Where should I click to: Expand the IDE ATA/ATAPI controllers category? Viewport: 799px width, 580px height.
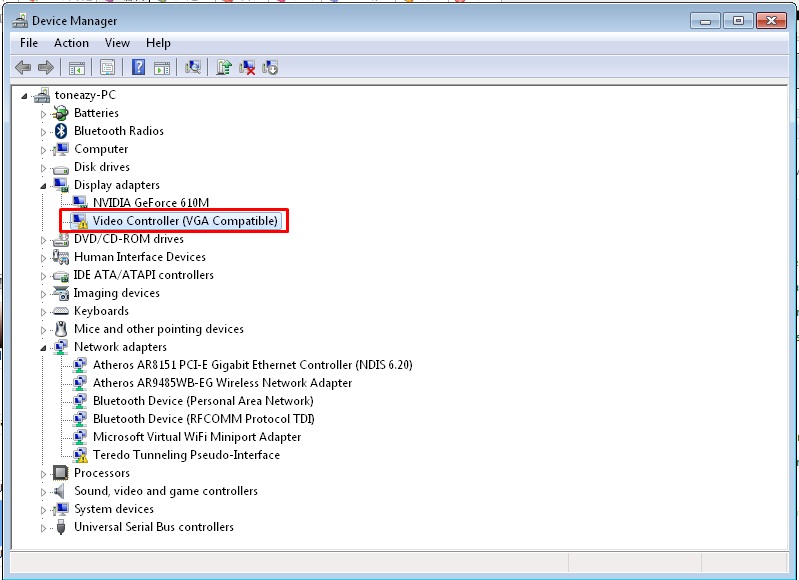click(43, 276)
